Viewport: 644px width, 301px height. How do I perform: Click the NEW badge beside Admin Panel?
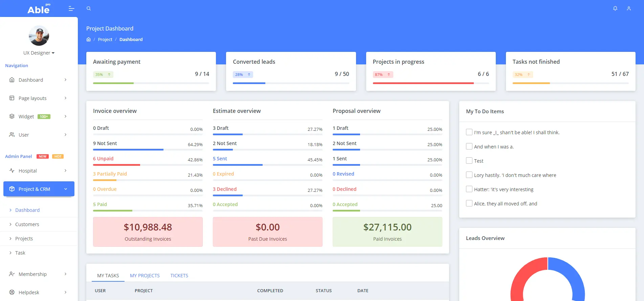pos(43,157)
